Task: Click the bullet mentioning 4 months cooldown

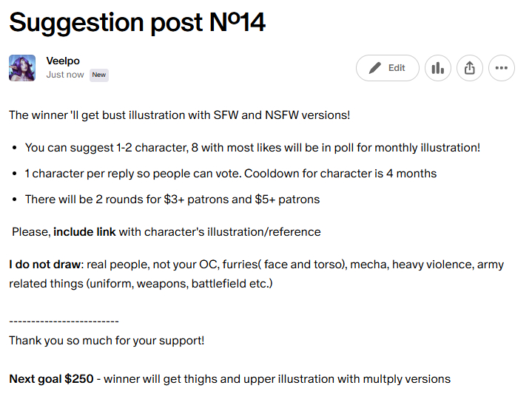Action: click(x=230, y=173)
